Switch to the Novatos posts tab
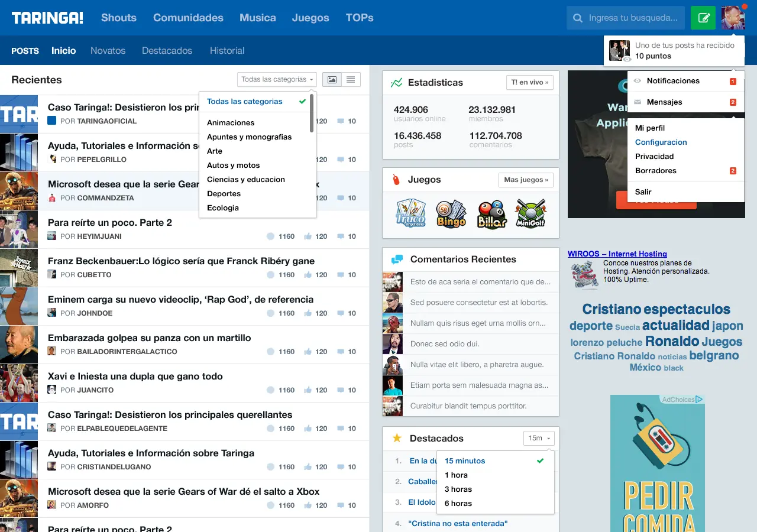Viewport: 757px width, 532px height. [108, 51]
